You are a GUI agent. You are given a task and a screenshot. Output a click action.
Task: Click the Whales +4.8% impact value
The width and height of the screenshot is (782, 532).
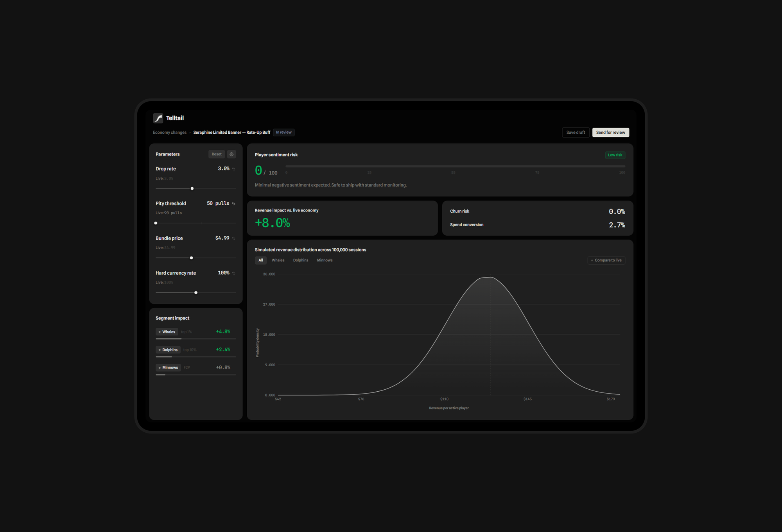point(223,331)
